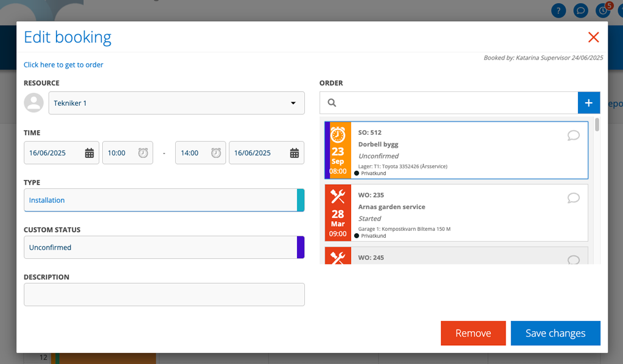Click the blue plus button to add order
Viewport: 623px width, 364px height.
tap(588, 103)
